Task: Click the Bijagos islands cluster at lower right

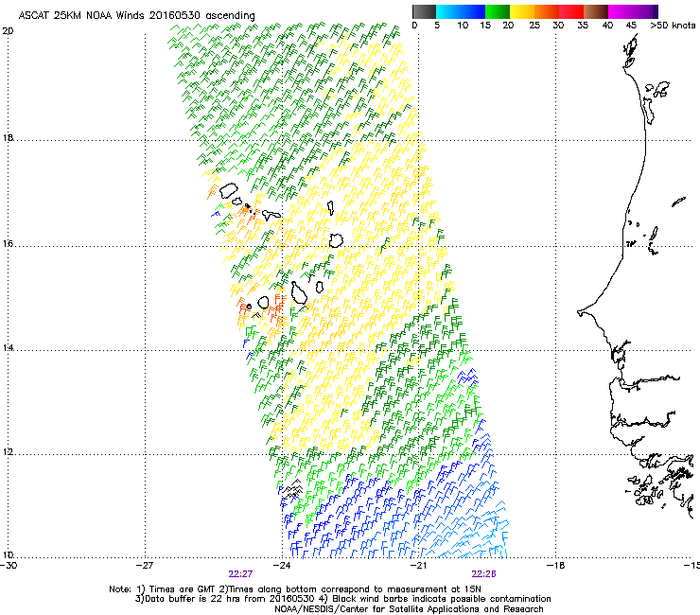Action: tap(645, 490)
